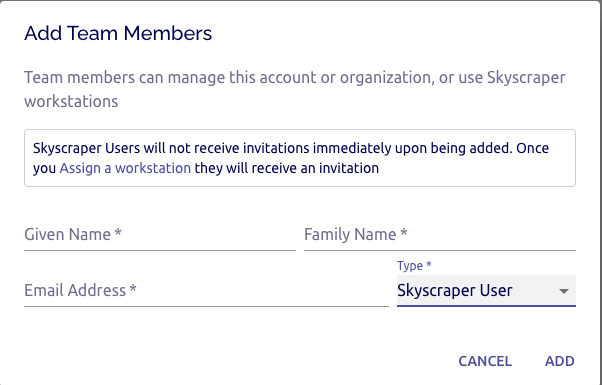Cancel the Add Team Members dialog

[485, 361]
